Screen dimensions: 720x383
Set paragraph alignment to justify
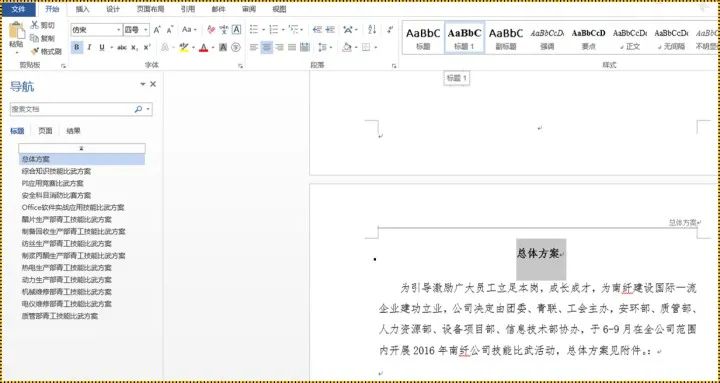292,47
